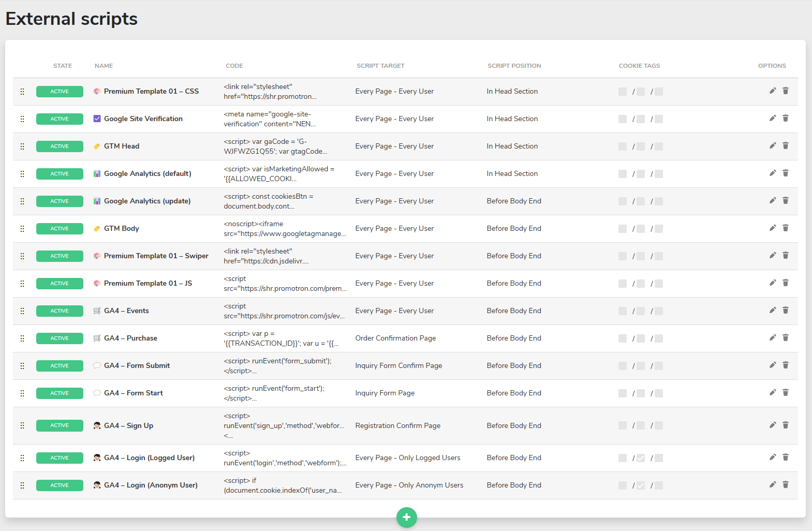The width and height of the screenshot is (812, 531).
Task: Edit the GA4 – Events script
Action: pos(773,310)
